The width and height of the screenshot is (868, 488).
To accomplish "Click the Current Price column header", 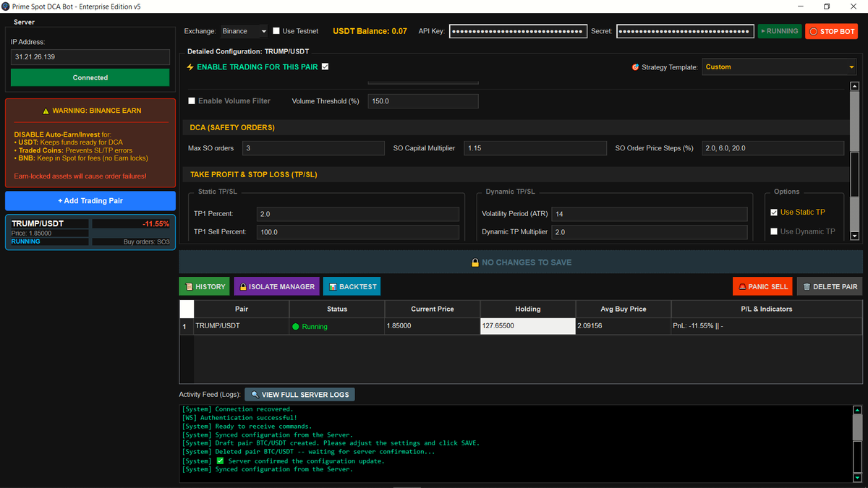I will pos(433,309).
